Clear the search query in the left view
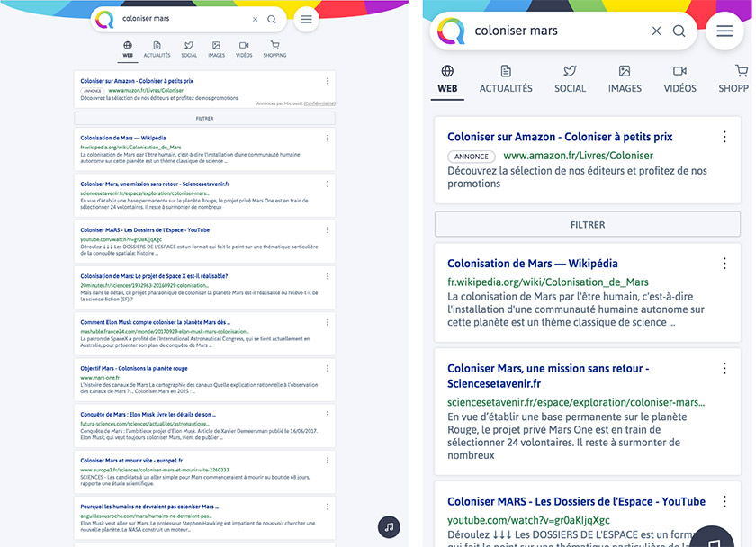756x547 pixels. tap(255, 19)
